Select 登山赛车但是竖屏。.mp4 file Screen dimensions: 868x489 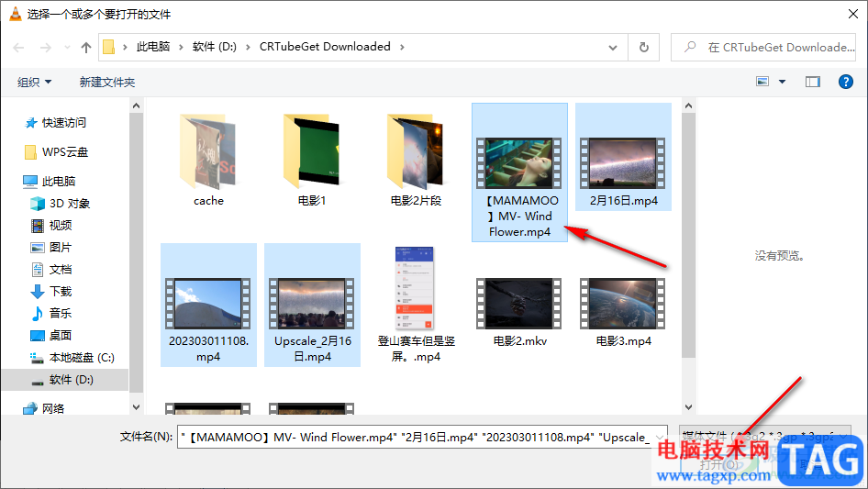pyautogui.click(x=416, y=305)
